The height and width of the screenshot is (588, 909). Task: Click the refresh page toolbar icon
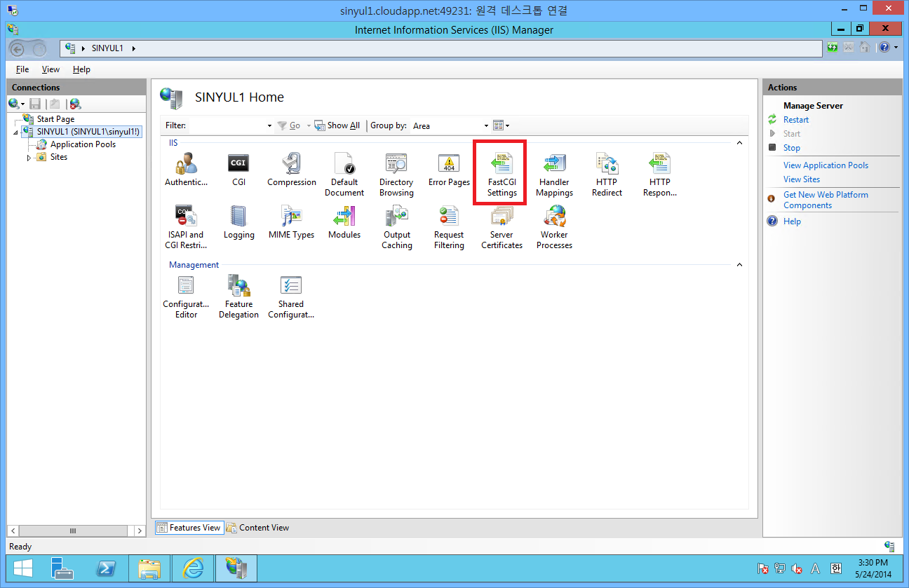click(833, 48)
